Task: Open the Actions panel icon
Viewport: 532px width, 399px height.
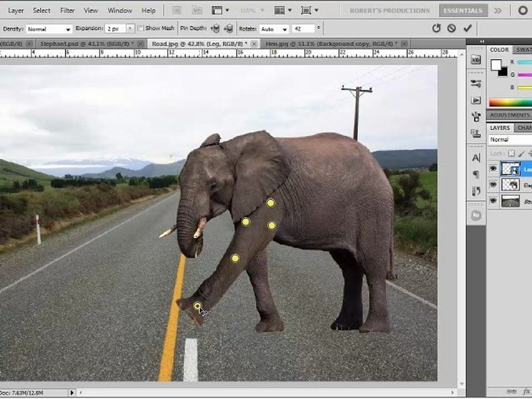Action: tap(476, 100)
